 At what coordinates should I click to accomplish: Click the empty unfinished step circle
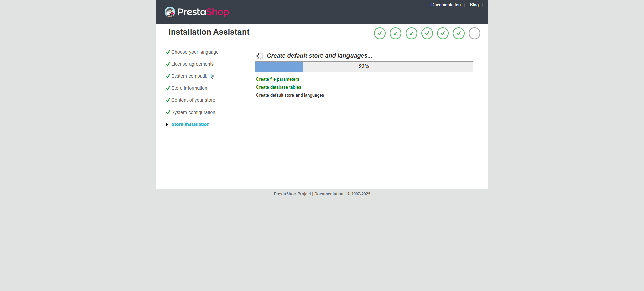coord(474,33)
